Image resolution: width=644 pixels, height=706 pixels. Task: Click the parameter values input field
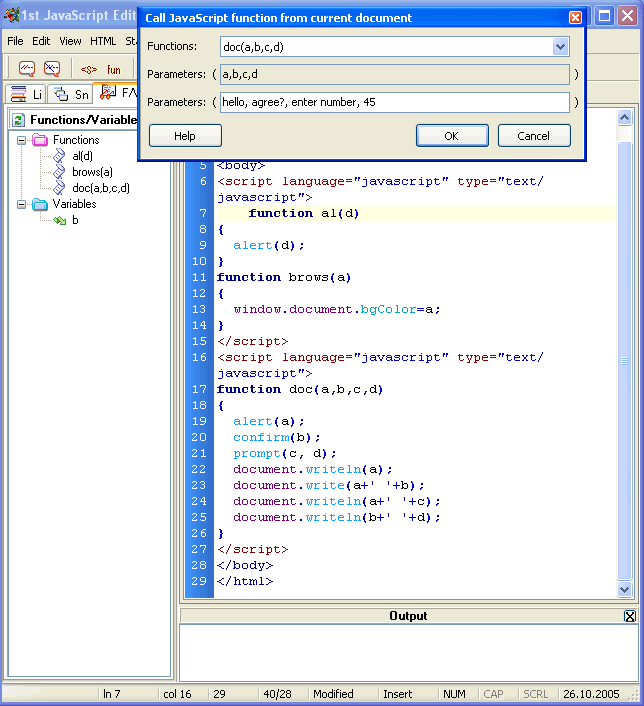(x=395, y=102)
